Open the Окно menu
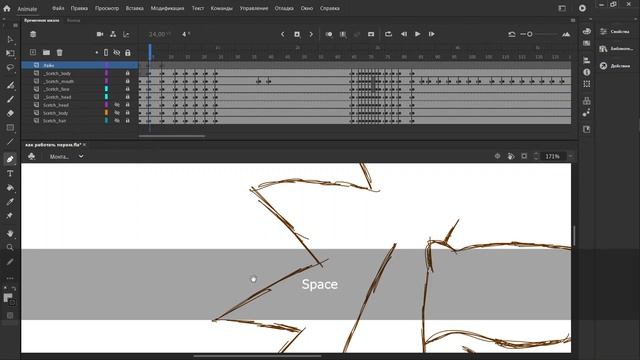Screen dimensions: 640x360 pyautogui.click(x=307, y=8)
